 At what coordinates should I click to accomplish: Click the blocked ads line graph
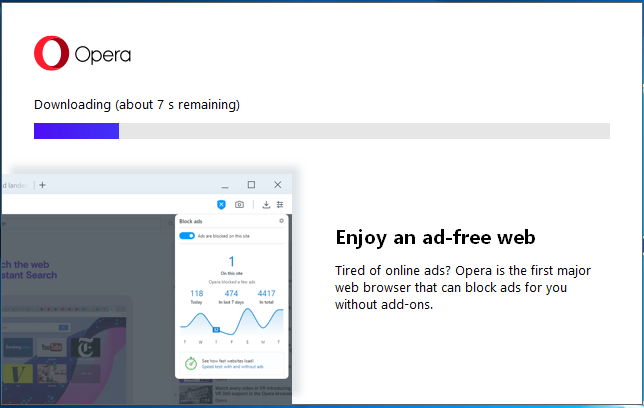pyautogui.click(x=232, y=322)
